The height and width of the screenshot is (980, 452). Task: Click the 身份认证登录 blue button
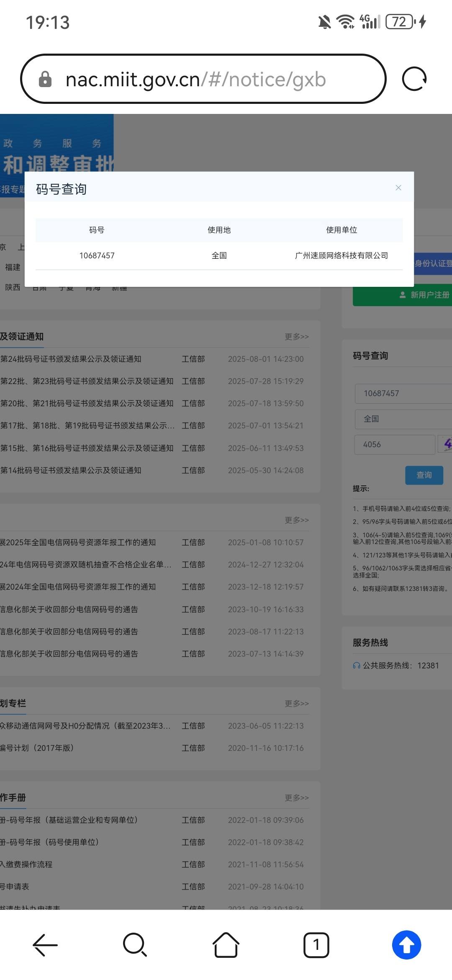[x=433, y=263]
